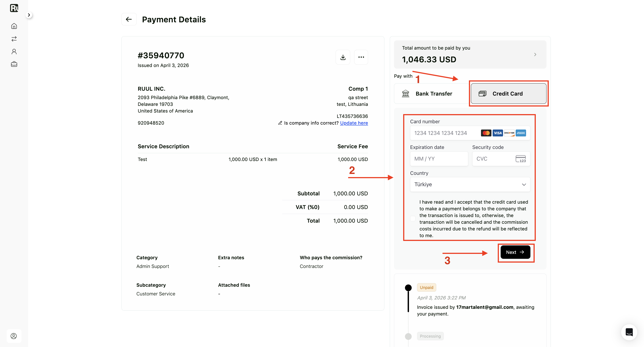The height and width of the screenshot is (347, 644).
Task: Go back with the arrow button
Action: (129, 19)
